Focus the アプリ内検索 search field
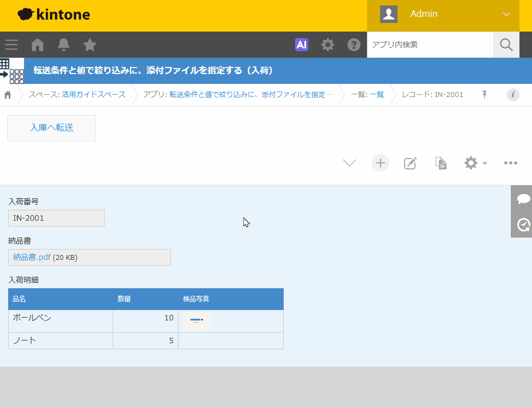Viewport: 532px width, 407px height. coord(430,45)
